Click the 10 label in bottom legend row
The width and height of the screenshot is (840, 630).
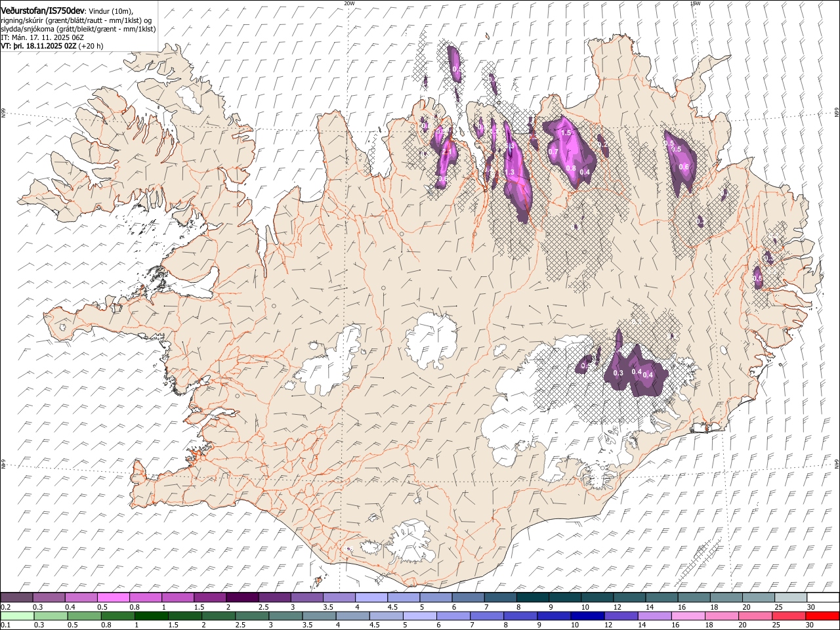click(575, 625)
